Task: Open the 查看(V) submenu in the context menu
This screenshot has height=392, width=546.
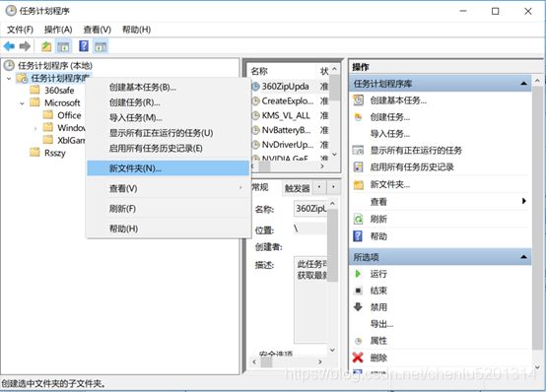Action: [x=168, y=189]
